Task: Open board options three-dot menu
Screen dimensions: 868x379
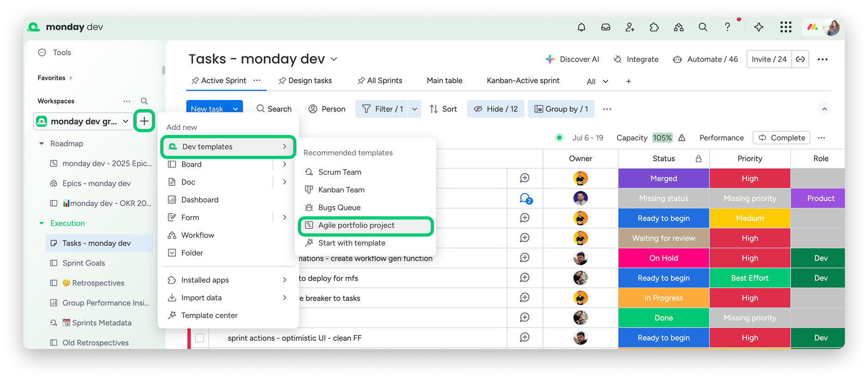Action: tap(822, 59)
